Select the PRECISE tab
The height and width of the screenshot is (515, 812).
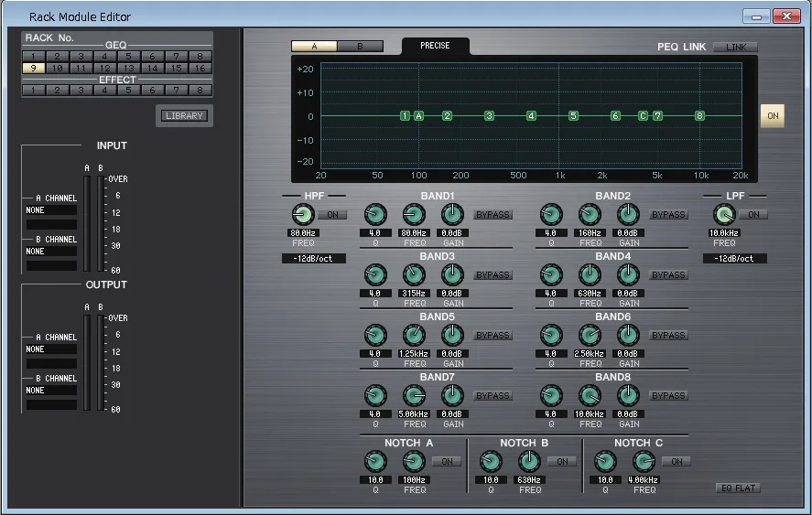(435, 46)
